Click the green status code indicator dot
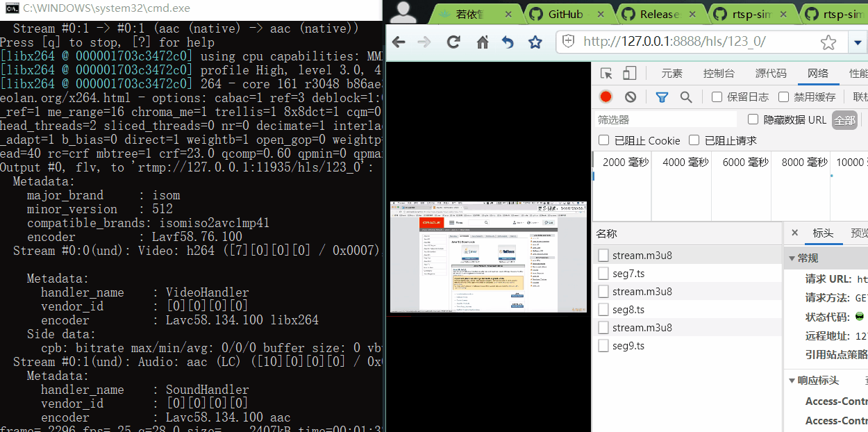868x432 pixels. pos(860,317)
